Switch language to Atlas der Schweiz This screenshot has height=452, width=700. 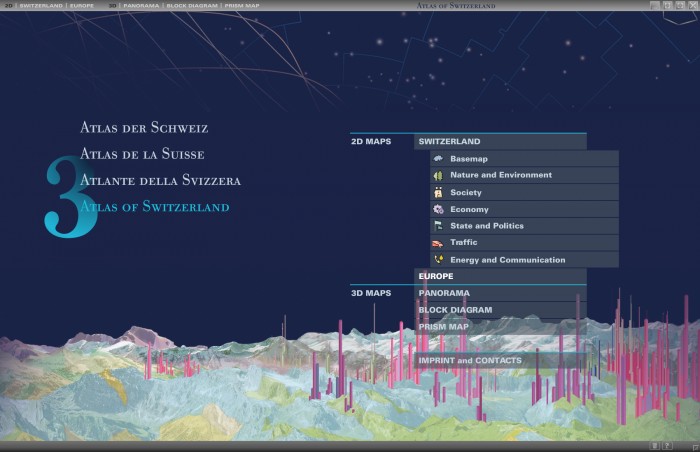pos(144,127)
